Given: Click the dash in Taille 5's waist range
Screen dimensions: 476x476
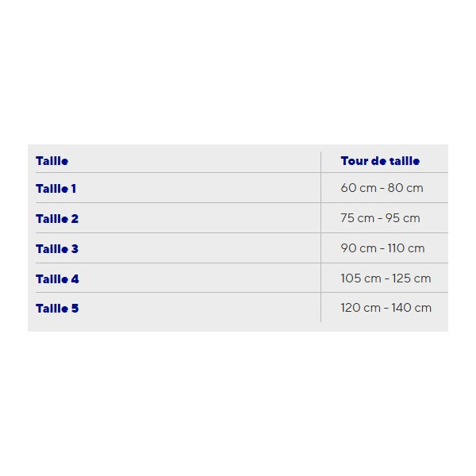Looking at the screenshot, I should [386, 308].
